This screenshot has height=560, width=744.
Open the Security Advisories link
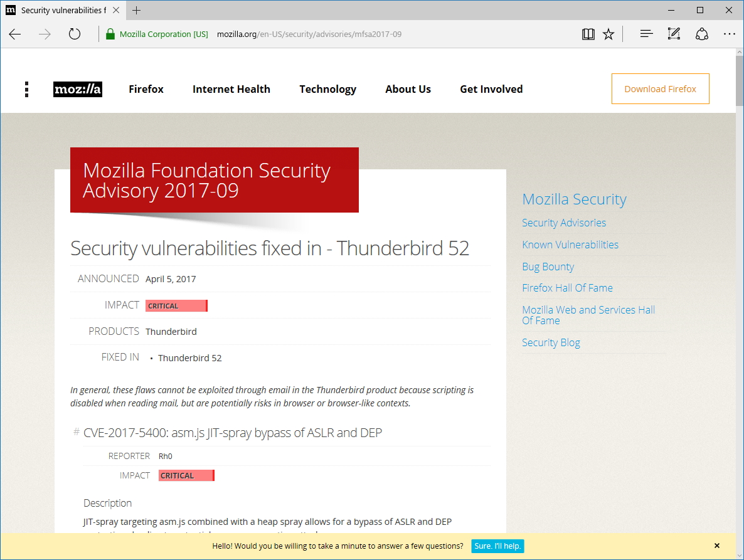pos(564,223)
